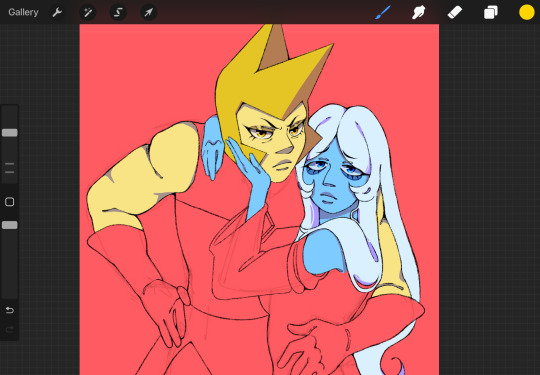This screenshot has height=375, width=540.
Task: Open the Layers panel
Action: [x=491, y=12]
